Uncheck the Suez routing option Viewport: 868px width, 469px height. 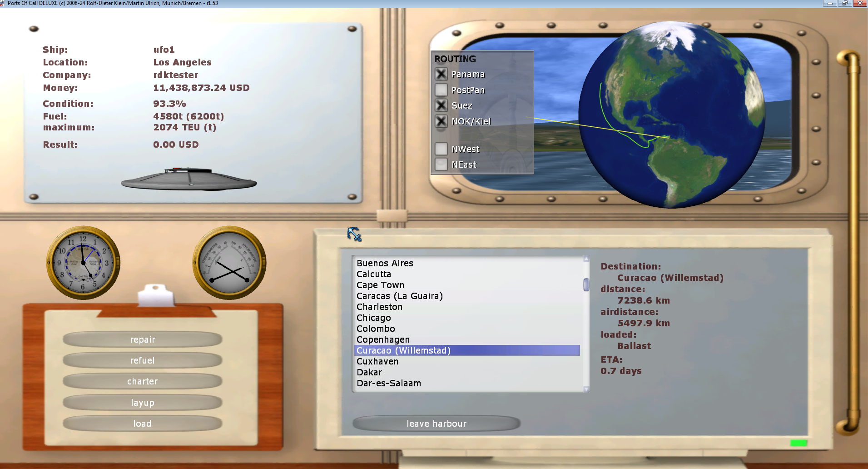441,105
